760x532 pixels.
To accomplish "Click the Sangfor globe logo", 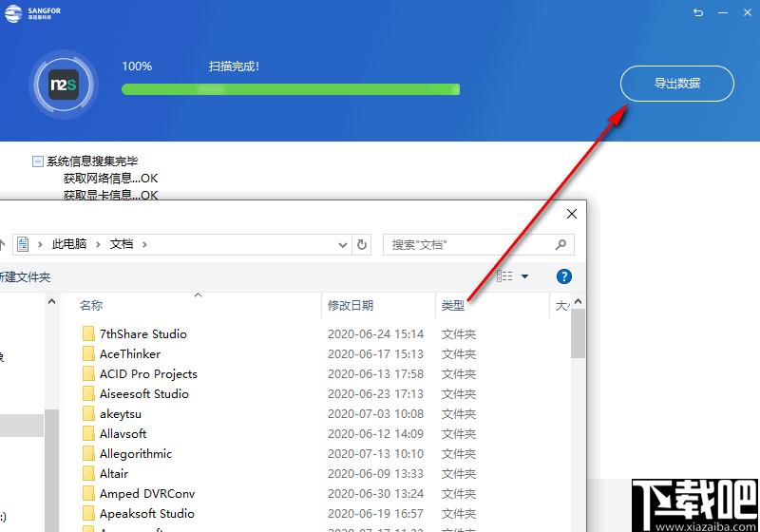I will tap(13, 13).
